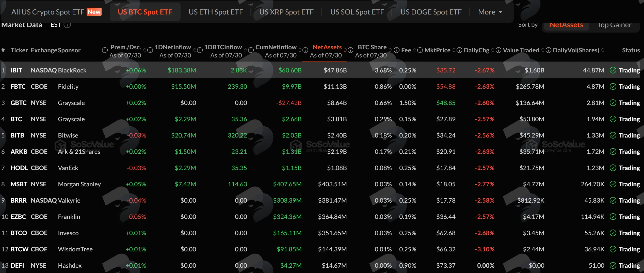
Task: Show info tooltip for CumNetInflow column
Action: coord(251,50)
